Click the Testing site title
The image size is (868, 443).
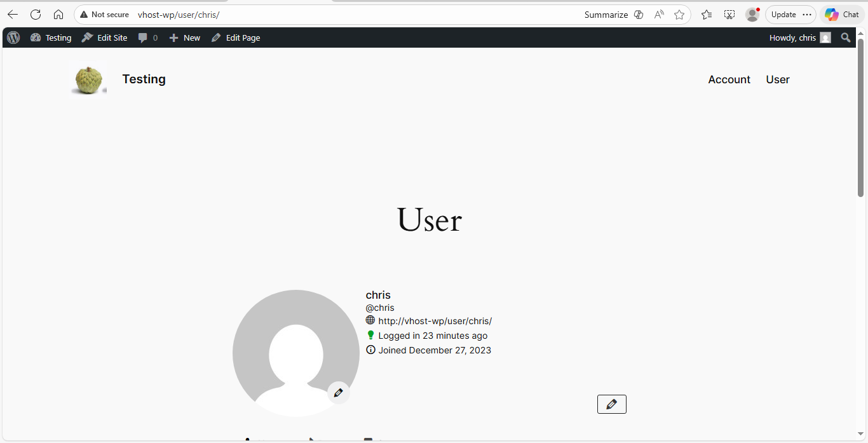click(x=144, y=79)
